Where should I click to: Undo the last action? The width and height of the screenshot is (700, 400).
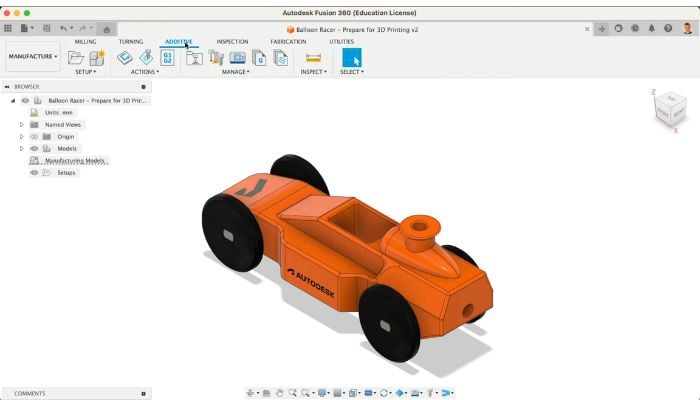(x=63, y=29)
